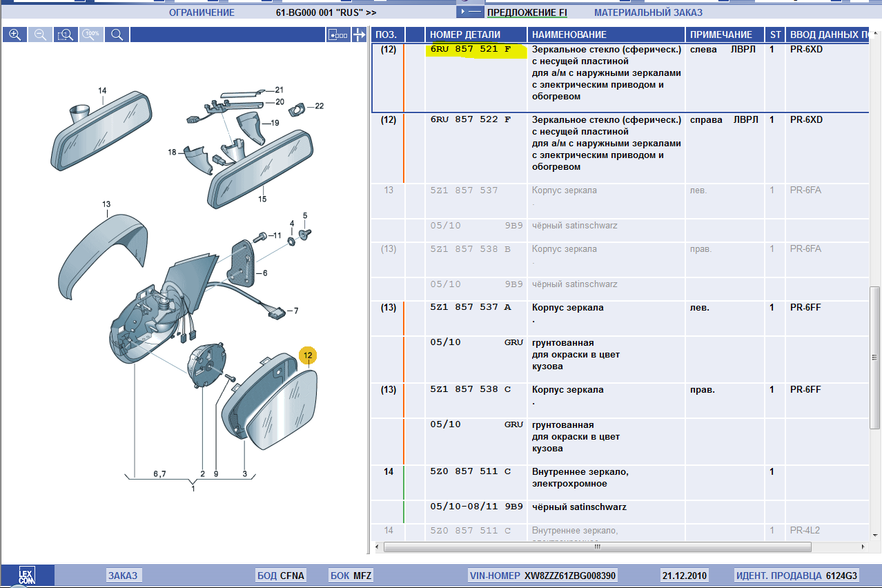Switch to МАТЕРИАЛЬНЫЙ ЗАКАЗ tab
The height and width of the screenshot is (588, 882).
click(x=648, y=12)
